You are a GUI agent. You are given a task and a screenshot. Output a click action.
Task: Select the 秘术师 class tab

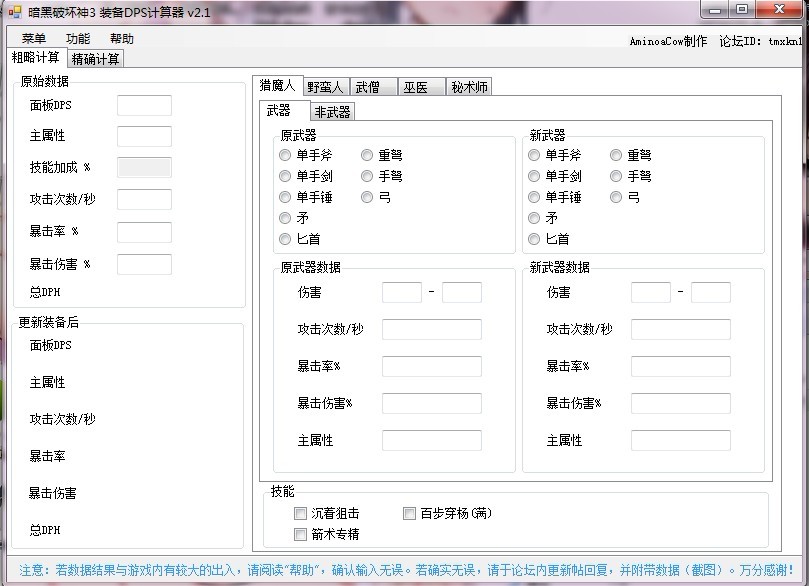(x=468, y=87)
